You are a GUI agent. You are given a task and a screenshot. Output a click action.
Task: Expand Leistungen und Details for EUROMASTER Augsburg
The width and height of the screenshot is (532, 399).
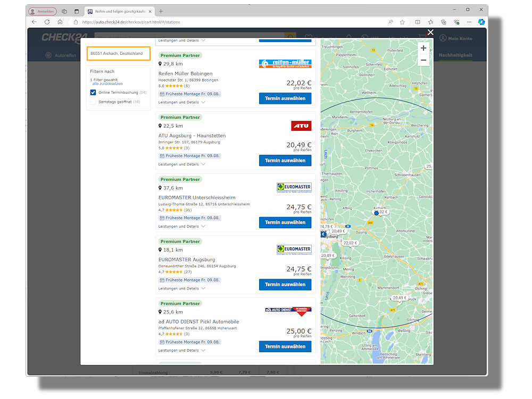click(x=182, y=288)
